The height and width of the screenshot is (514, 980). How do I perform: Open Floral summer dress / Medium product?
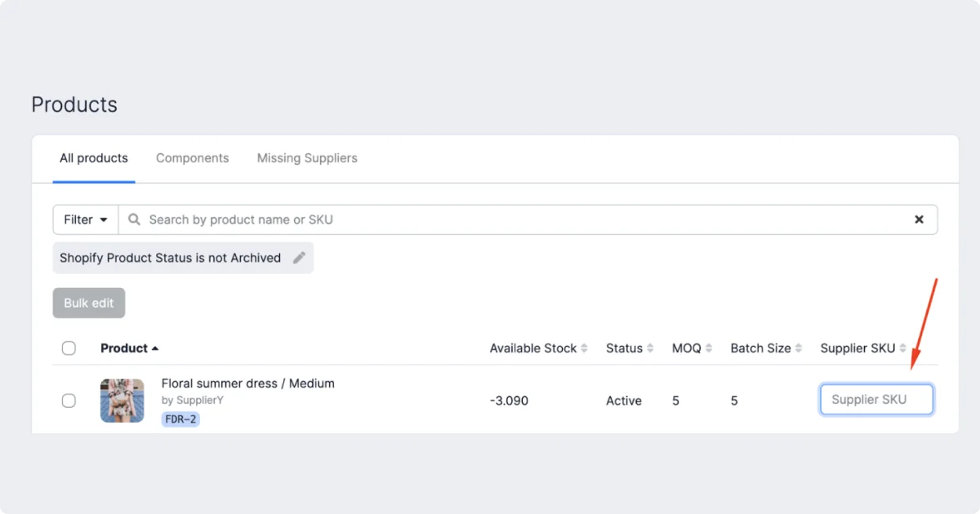(248, 383)
